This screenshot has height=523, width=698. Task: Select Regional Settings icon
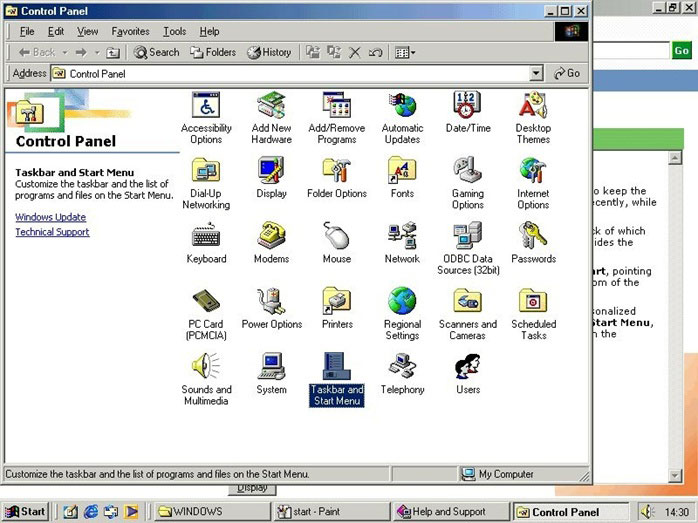pyautogui.click(x=402, y=301)
